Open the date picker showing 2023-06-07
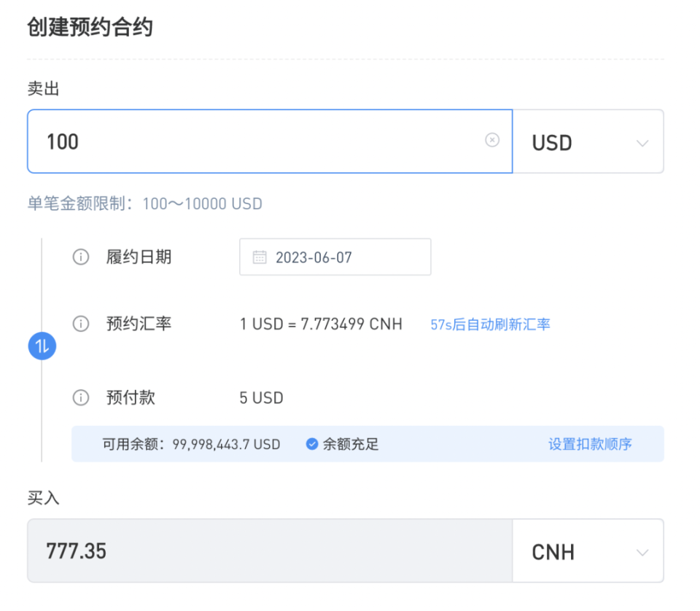The image size is (700, 611). point(335,257)
